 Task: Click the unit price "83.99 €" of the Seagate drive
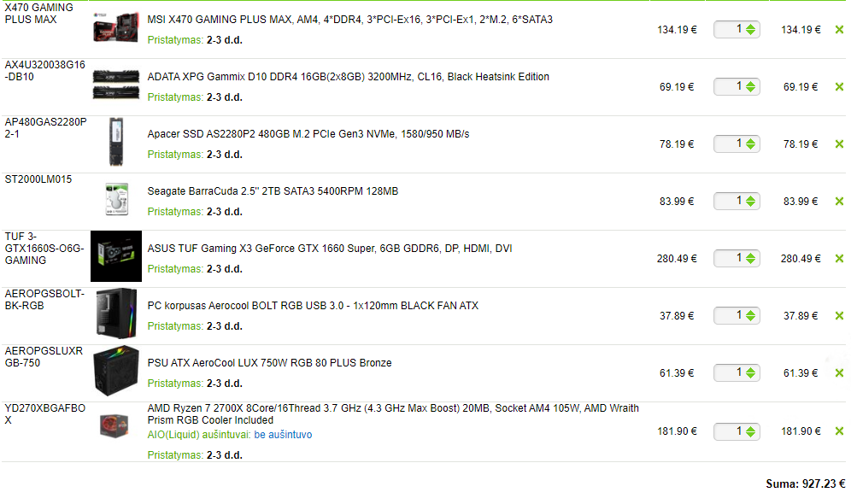point(677,202)
